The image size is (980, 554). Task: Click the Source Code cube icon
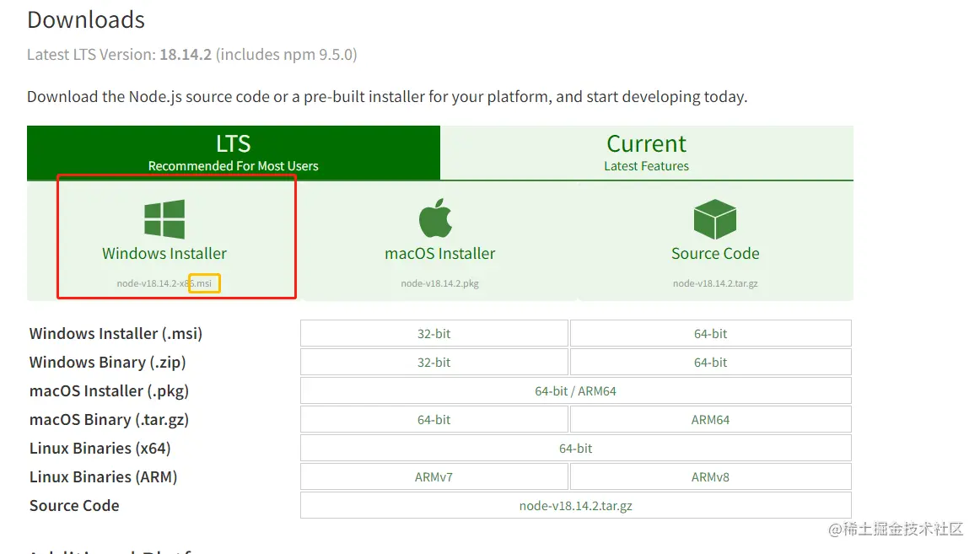pyautogui.click(x=715, y=219)
